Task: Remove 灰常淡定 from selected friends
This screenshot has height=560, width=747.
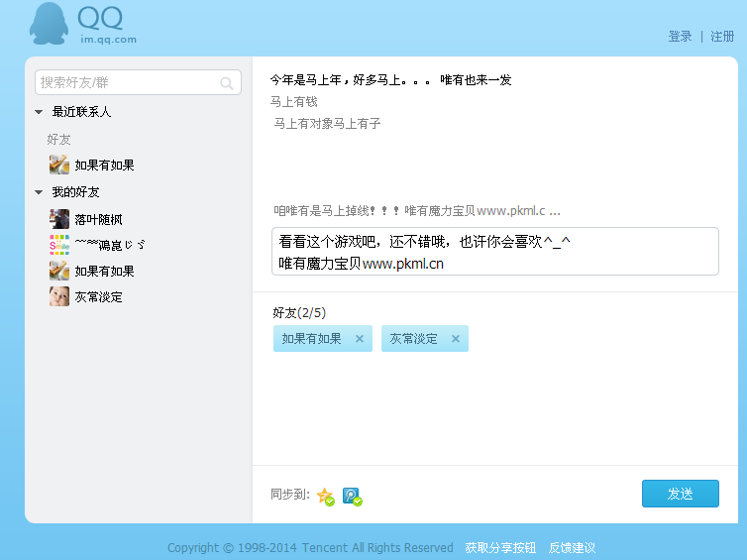Action: tap(456, 339)
